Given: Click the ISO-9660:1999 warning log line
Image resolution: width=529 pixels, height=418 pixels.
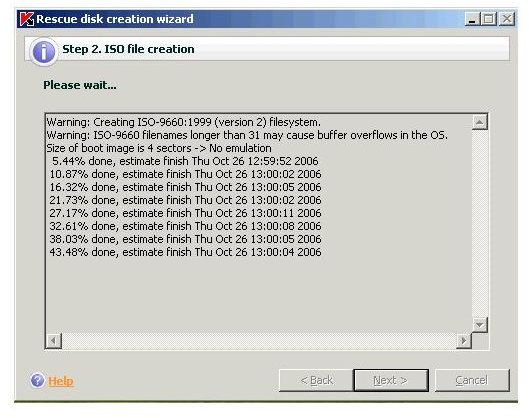Looking at the screenshot, I should [x=184, y=122].
